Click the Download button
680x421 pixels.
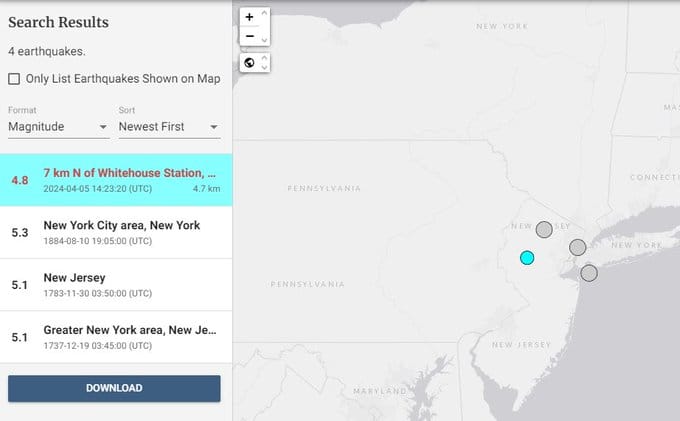pyautogui.click(x=114, y=388)
